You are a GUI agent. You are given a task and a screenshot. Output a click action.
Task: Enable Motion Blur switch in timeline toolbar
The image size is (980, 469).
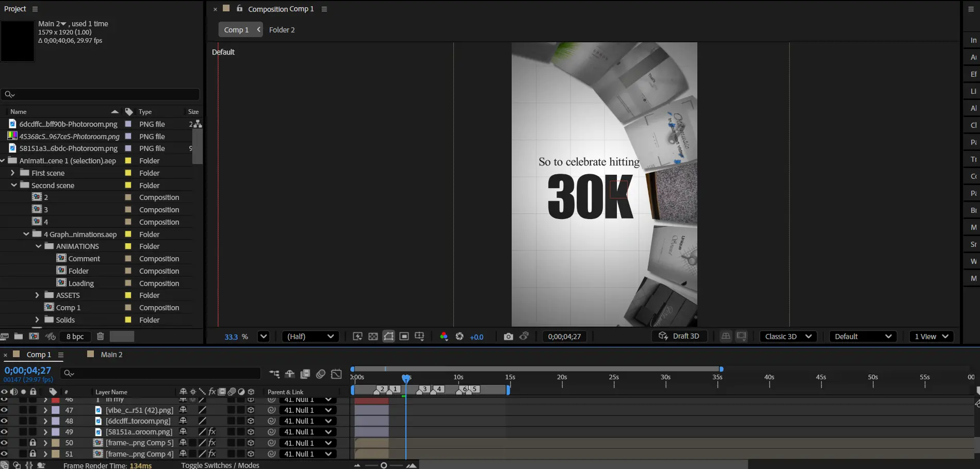(x=321, y=374)
